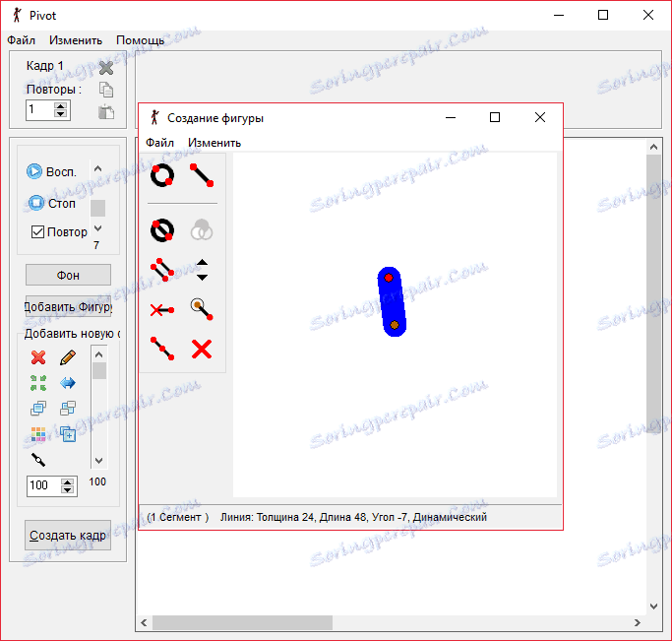Click the main canvas vertical scrollbar down arrow

tap(653, 607)
